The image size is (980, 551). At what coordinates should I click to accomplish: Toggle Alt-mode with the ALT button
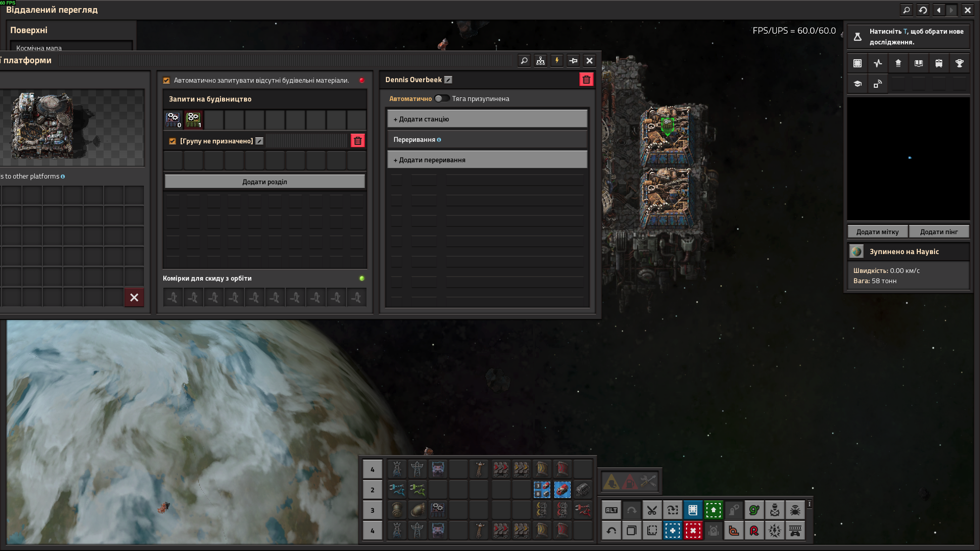tap(611, 510)
